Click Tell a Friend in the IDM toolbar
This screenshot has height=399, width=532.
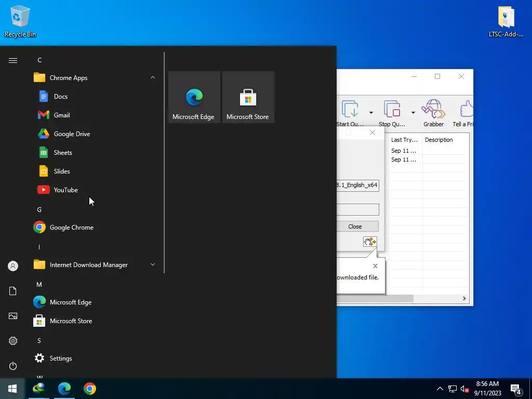[x=463, y=113]
